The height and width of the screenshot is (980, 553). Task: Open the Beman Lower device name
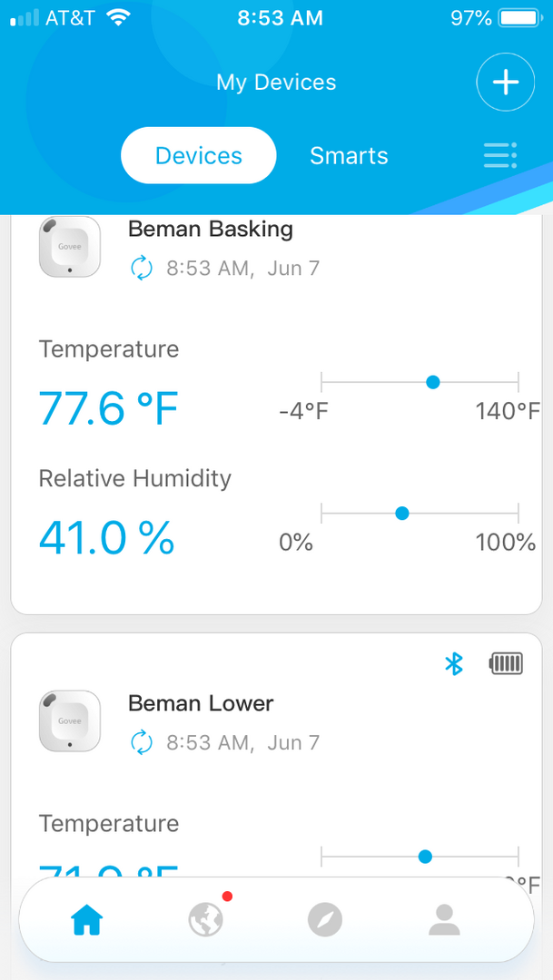tap(201, 703)
